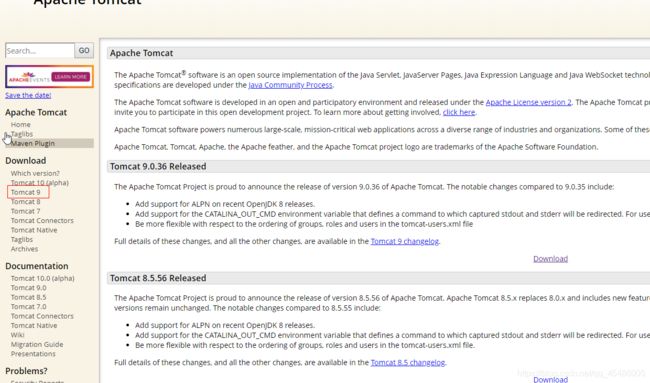This screenshot has height=383, width=650.
Task: Click the Download sidebar heading
Action: [x=26, y=161]
